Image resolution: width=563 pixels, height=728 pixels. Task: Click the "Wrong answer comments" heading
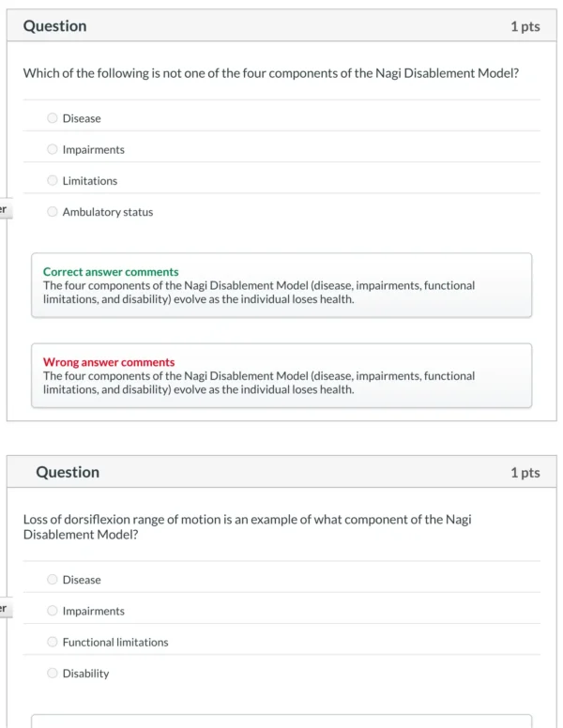[109, 362]
